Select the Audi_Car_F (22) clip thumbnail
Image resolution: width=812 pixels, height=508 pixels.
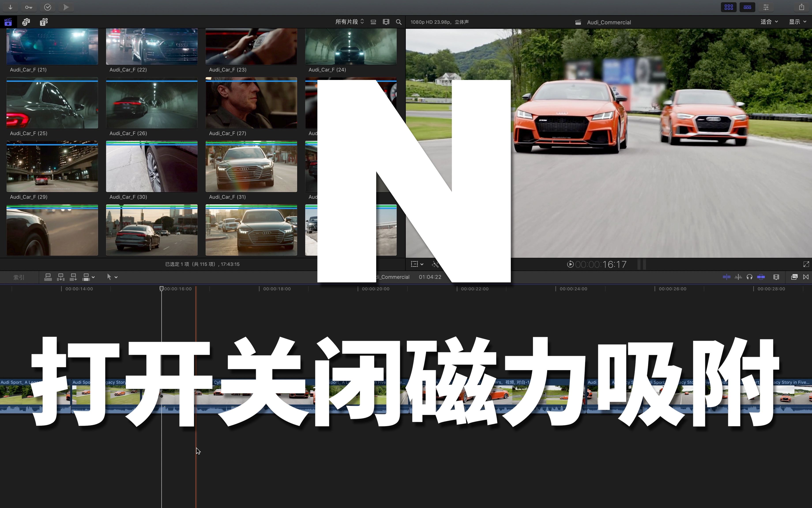pyautogui.click(x=152, y=46)
